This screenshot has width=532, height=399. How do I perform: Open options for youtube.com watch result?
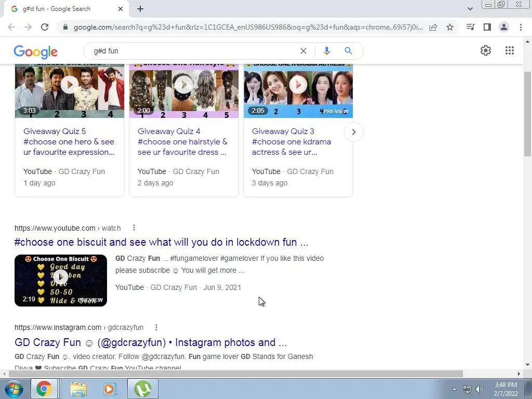134,228
